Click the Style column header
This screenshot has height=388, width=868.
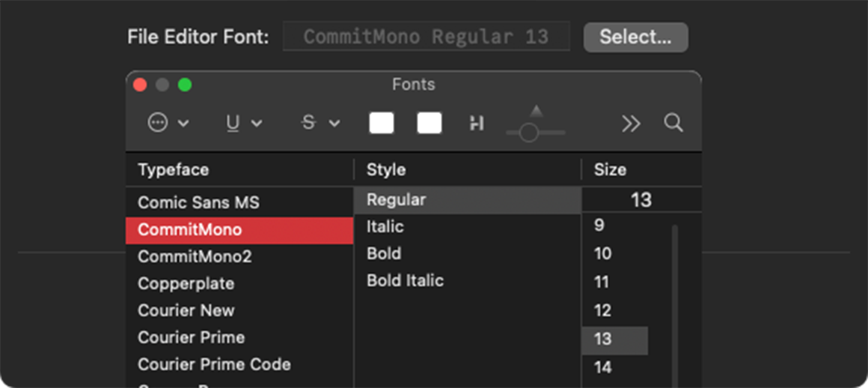coord(468,169)
